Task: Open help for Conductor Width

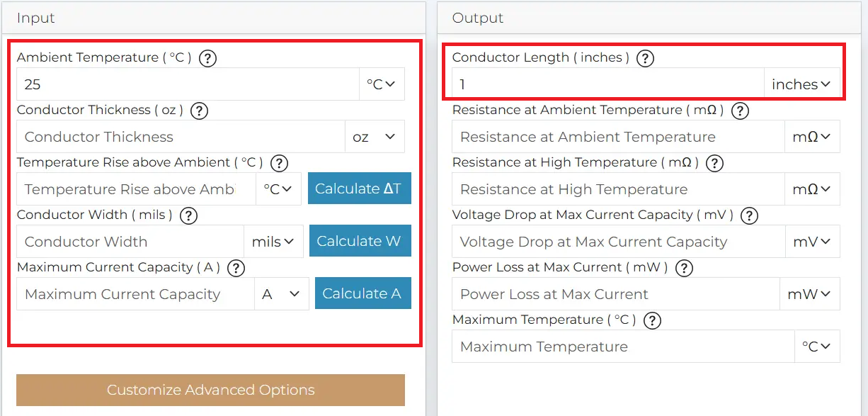Action: pyautogui.click(x=188, y=215)
